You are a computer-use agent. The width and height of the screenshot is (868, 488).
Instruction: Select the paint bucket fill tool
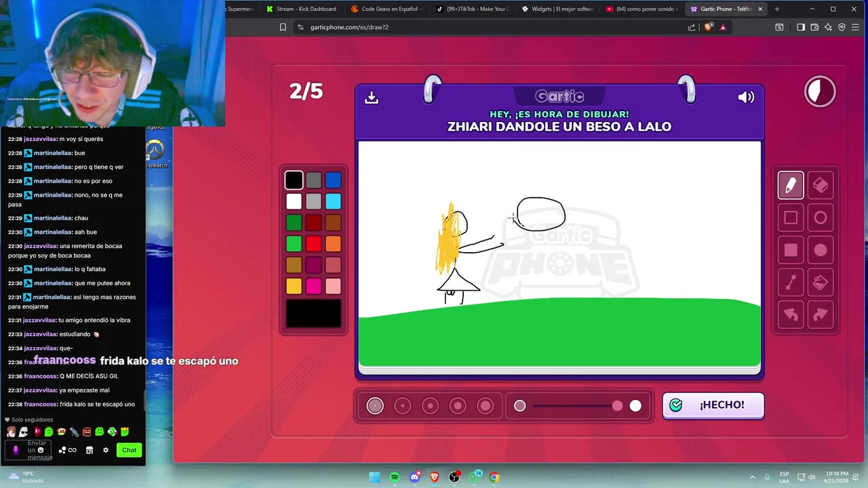[x=821, y=282]
